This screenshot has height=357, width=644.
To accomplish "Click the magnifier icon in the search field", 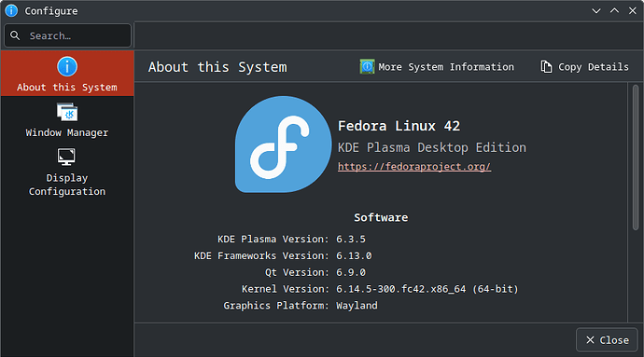I will pyautogui.click(x=15, y=35).
